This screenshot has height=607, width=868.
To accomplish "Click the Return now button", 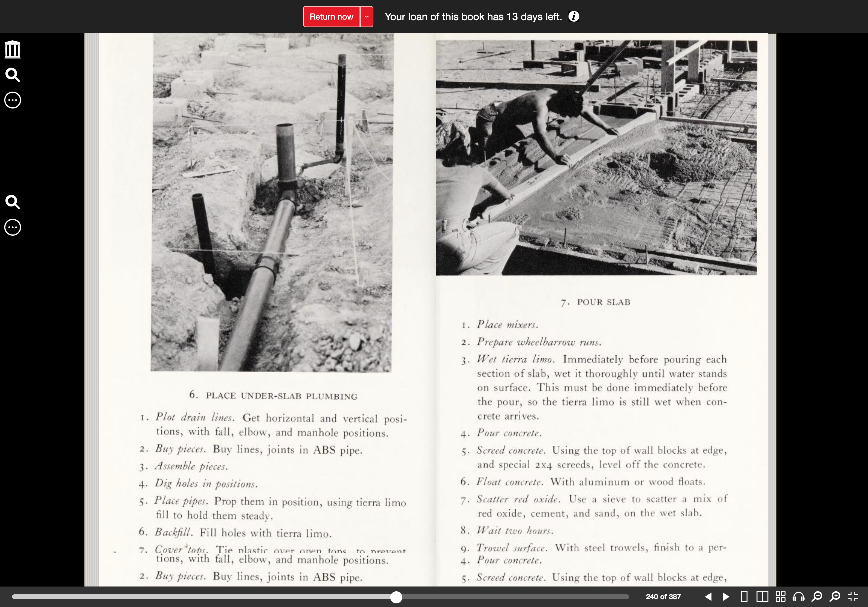I will coord(331,17).
